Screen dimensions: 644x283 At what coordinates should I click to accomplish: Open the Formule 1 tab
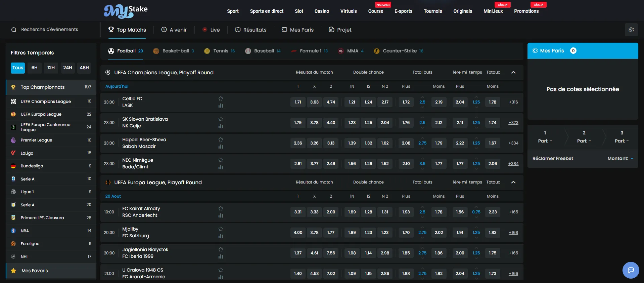pyautogui.click(x=309, y=51)
